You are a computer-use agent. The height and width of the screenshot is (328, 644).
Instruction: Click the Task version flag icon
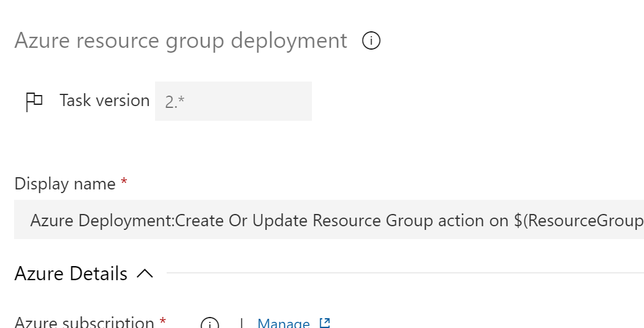34,102
